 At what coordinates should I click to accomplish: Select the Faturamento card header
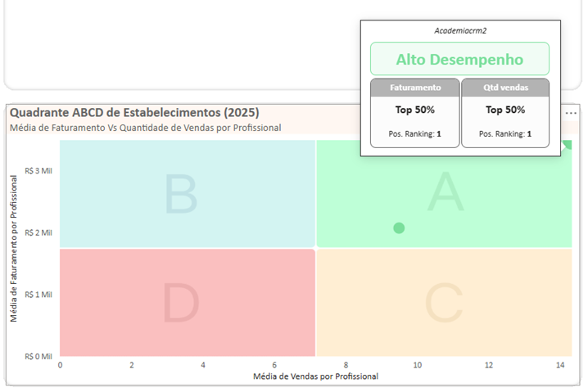[415, 88]
